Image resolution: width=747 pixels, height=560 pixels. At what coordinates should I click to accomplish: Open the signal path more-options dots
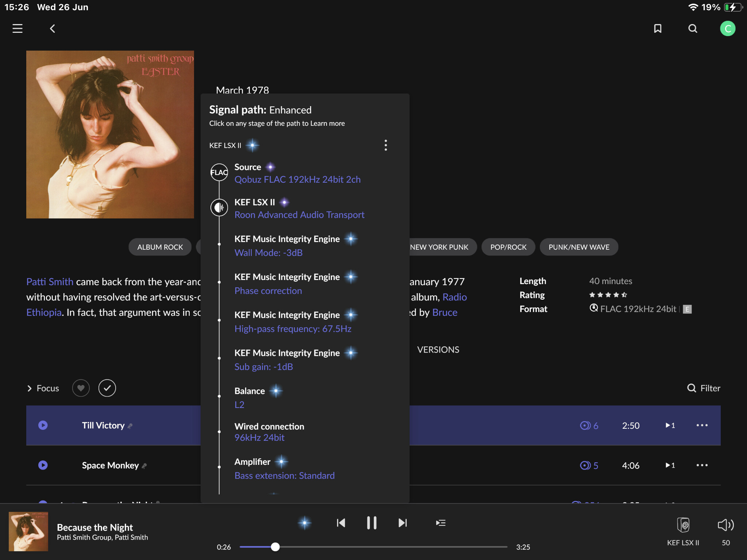pos(386,145)
